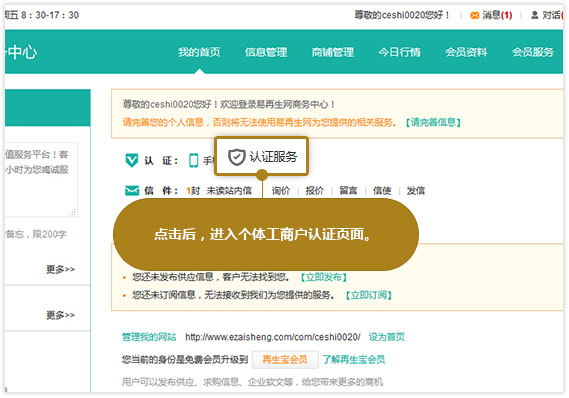This screenshot has width=569, height=398.
Task: Click the 发信 link
Action: tap(416, 190)
